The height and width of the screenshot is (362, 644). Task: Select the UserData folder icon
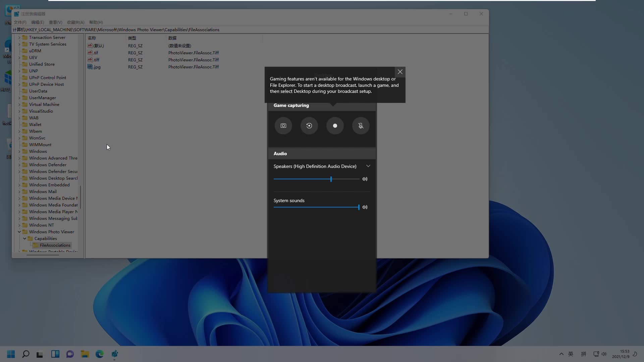25,91
